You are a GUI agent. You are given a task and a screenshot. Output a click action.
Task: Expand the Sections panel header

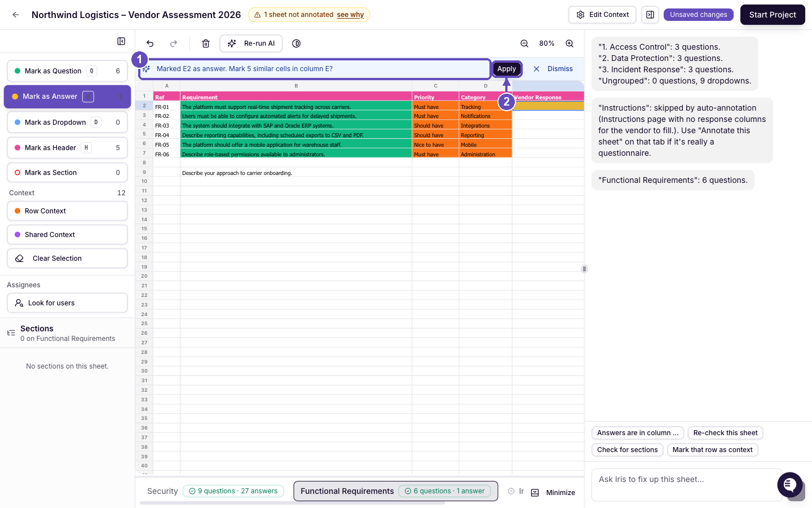(x=67, y=333)
